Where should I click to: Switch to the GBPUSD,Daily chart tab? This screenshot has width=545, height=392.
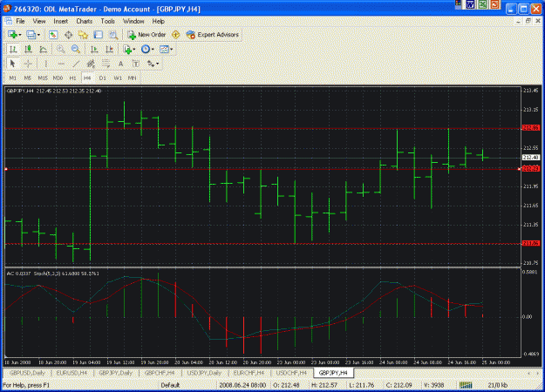(27, 373)
